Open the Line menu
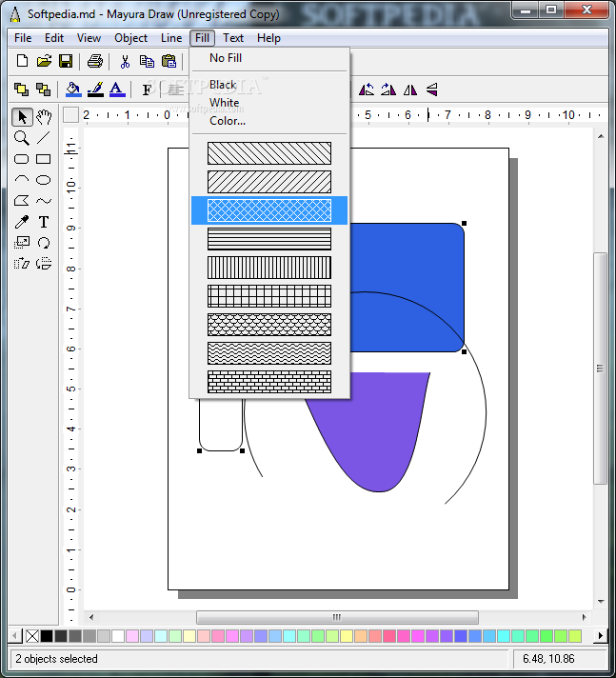This screenshot has height=678, width=616. pos(171,38)
